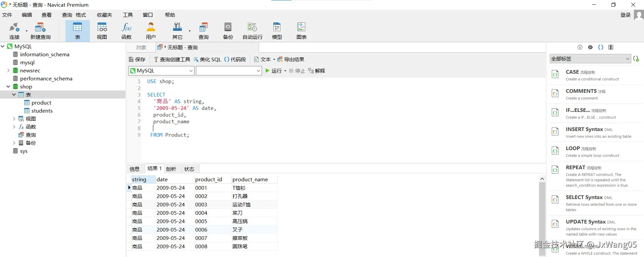Click the 代码段 code snippet button

coord(235,59)
